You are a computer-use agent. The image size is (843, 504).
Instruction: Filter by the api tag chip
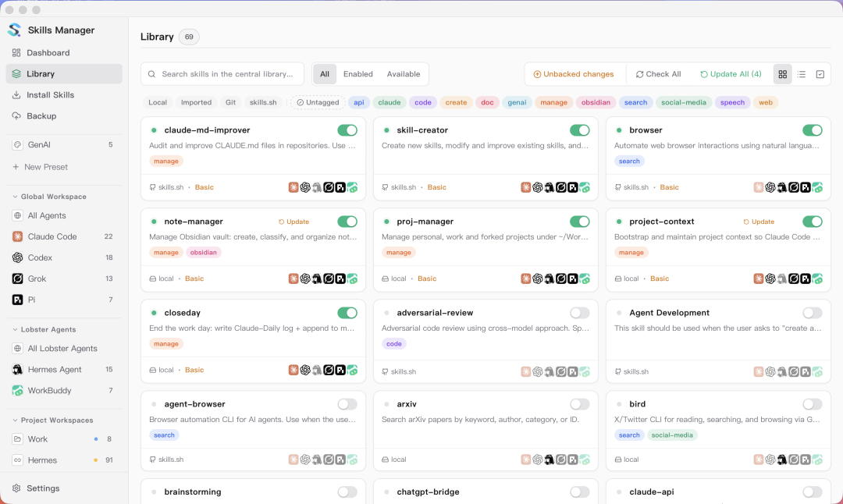click(358, 102)
